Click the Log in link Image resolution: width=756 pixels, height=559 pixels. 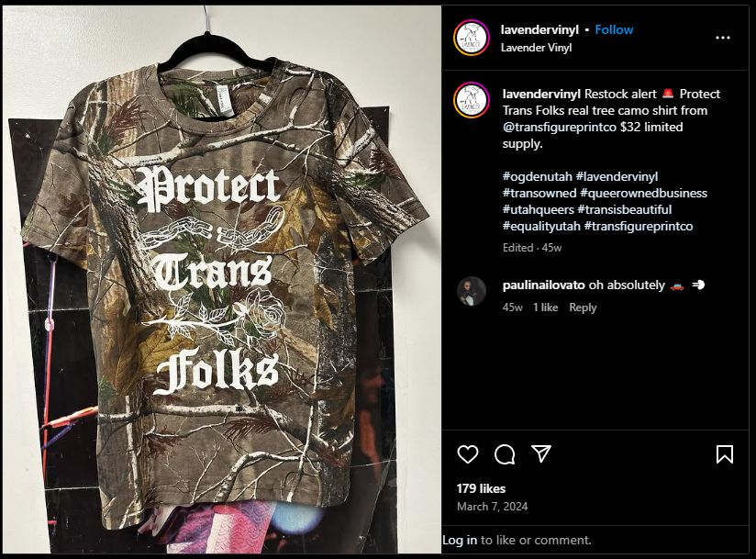[460, 540]
